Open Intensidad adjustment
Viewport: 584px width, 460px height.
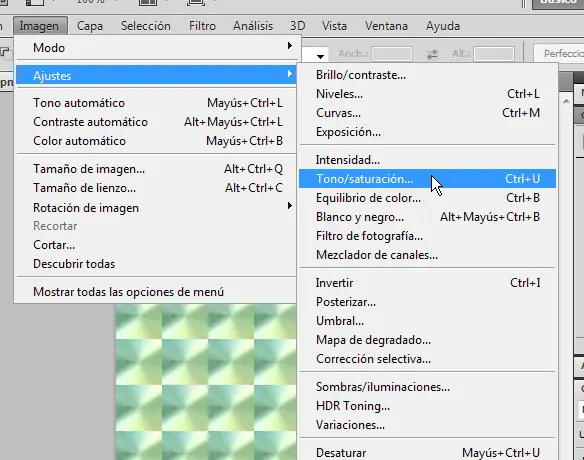pos(427,160)
